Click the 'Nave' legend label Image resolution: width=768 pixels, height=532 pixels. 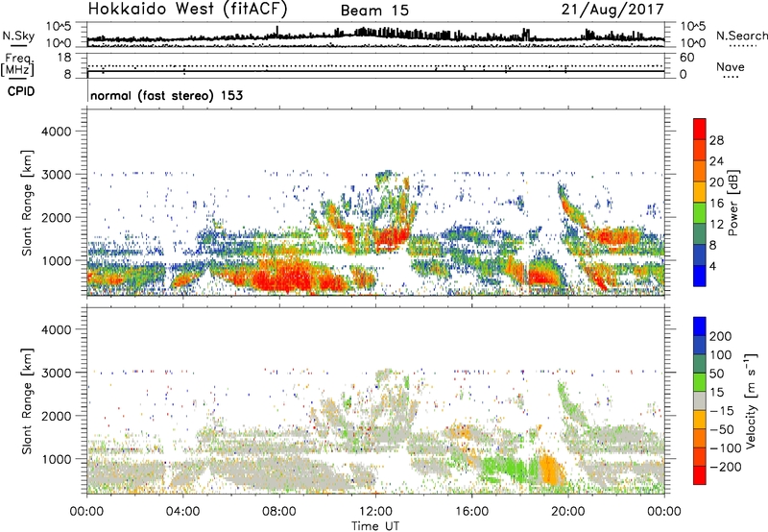730,66
